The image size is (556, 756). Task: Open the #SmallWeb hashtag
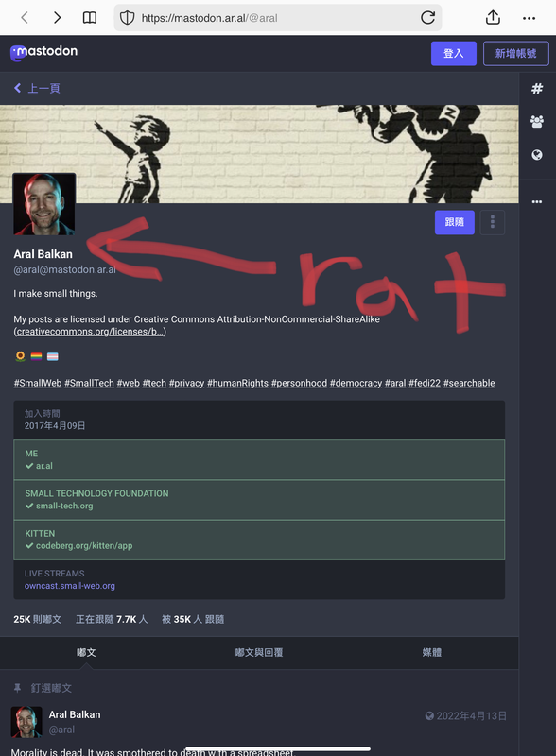[38, 384]
